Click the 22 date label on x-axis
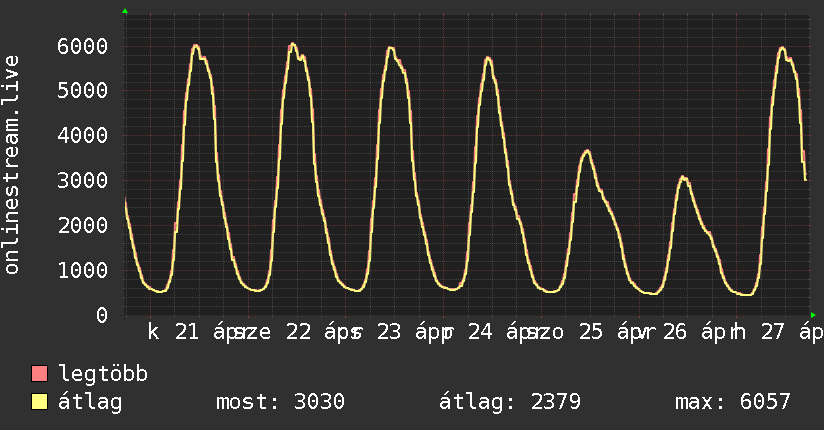 coord(298,332)
